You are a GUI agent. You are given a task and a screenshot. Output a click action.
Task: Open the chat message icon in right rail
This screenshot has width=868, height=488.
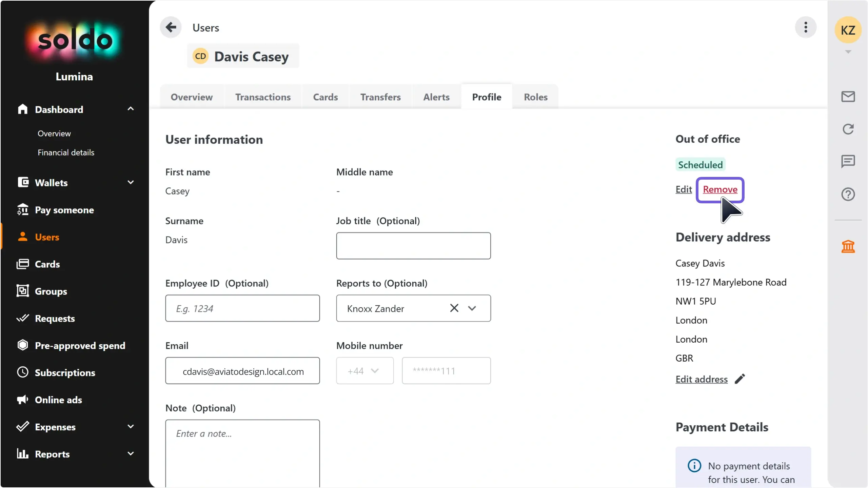click(848, 162)
